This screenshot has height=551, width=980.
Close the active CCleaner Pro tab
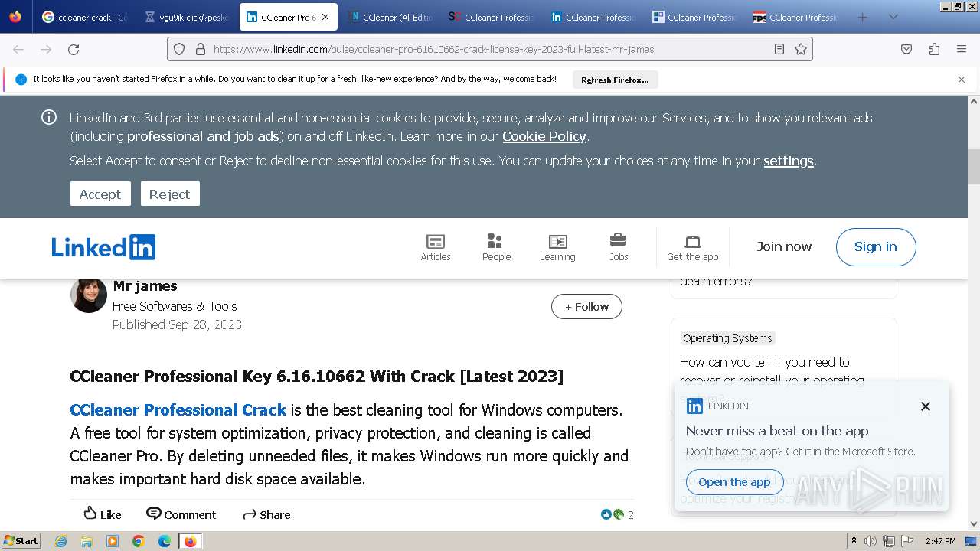pos(325,17)
